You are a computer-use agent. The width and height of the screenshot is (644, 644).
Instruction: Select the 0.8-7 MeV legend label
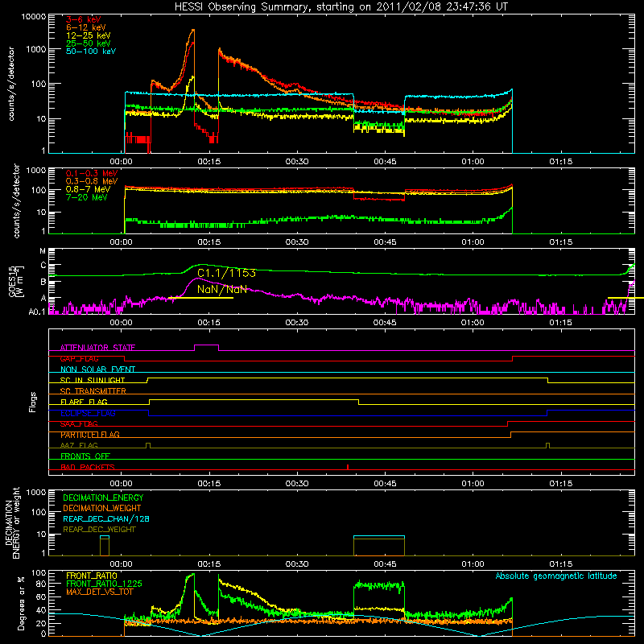pyautogui.click(x=88, y=189)
